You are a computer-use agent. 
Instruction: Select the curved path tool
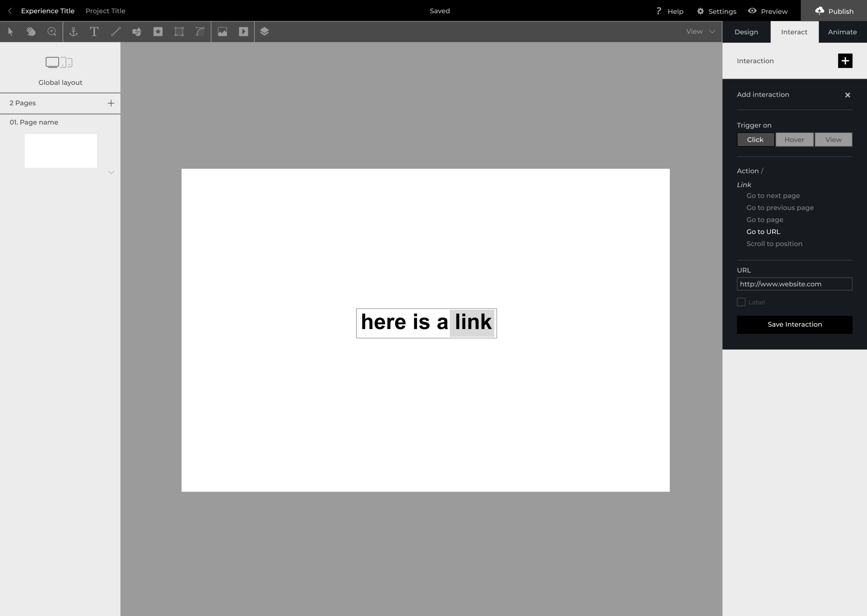click(200, 31)
